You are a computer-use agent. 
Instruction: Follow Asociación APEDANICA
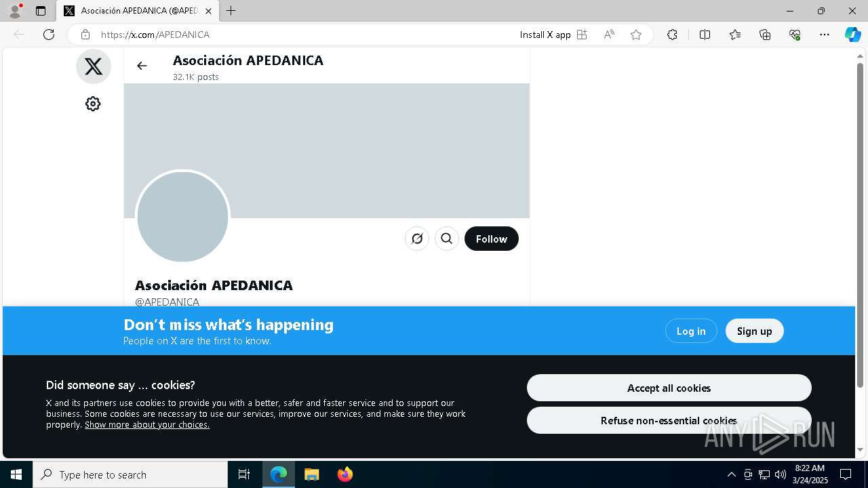click(492, 239)
